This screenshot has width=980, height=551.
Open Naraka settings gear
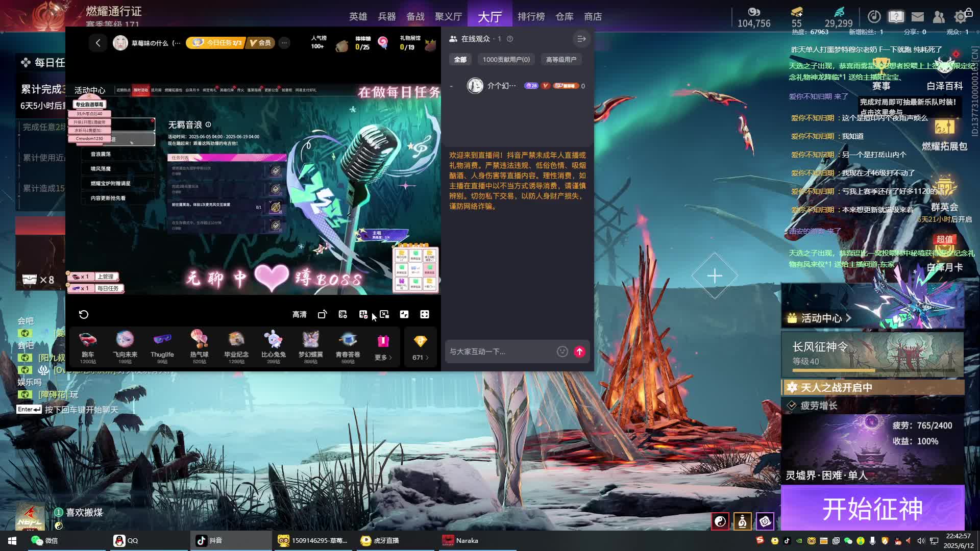click(961, 17)
